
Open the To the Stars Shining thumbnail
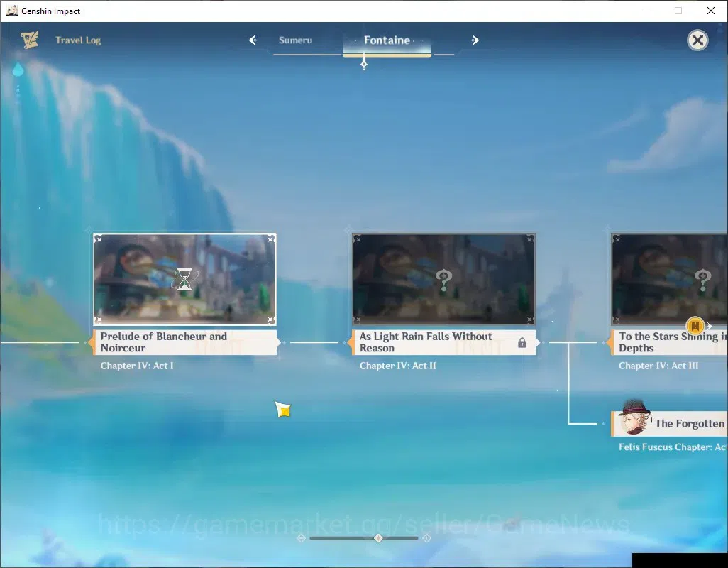pos(670,278)
